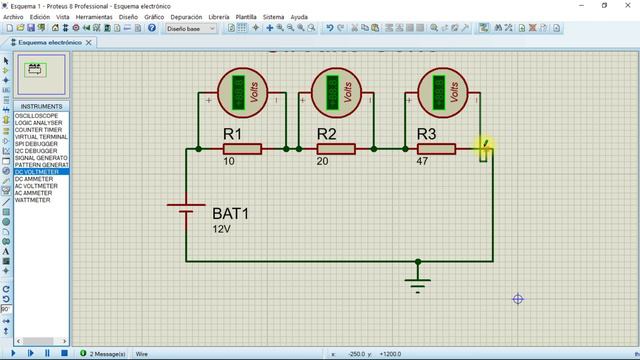Open the Home page icon

pos(55,28)
